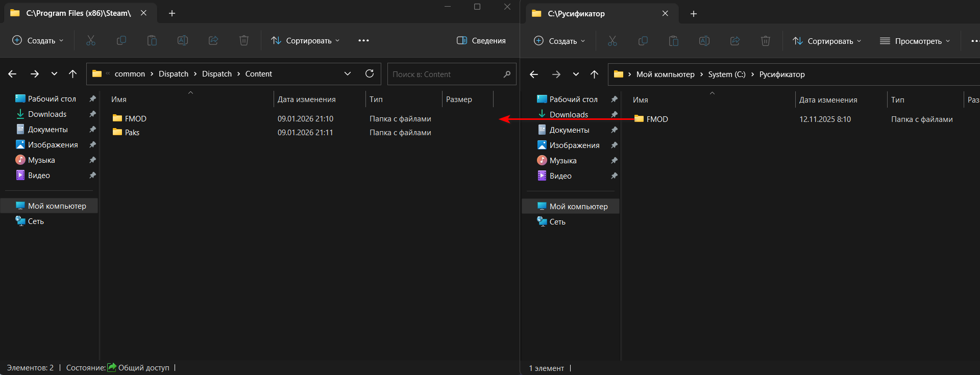
Task: Expand the Сортировать menu in right window
Action: (x=827, y=41)
